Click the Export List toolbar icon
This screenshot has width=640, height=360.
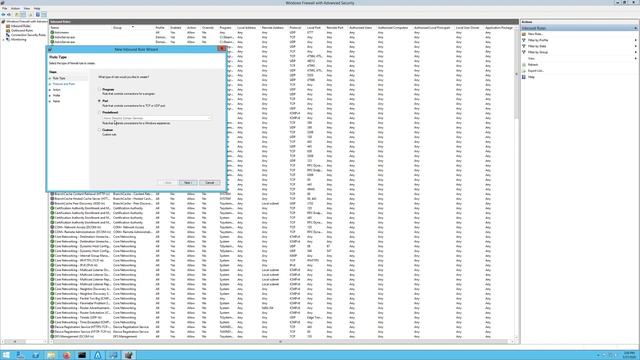click(31, 14)
